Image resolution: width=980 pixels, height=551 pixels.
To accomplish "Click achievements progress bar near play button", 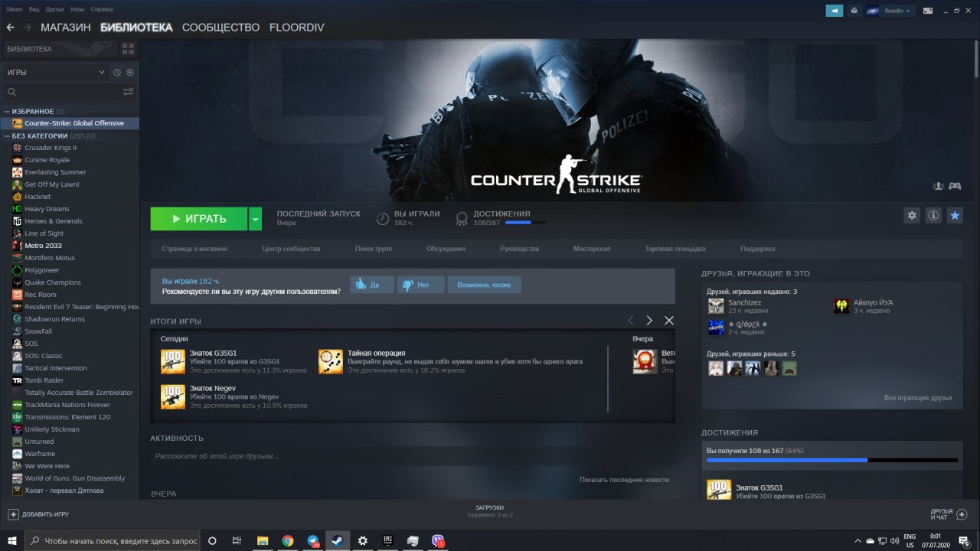I will pos(526,223).
